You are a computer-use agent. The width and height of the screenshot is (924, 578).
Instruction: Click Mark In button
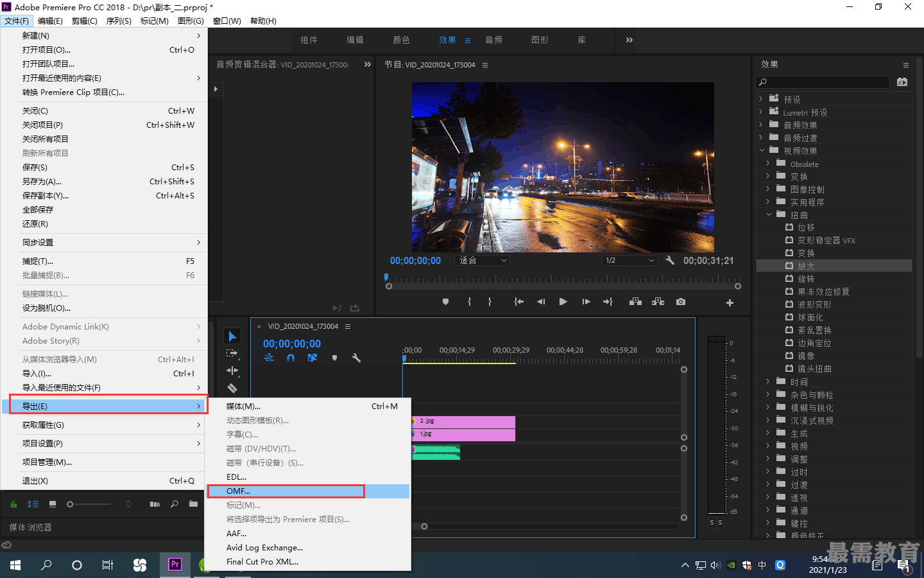tap(469, 302)
